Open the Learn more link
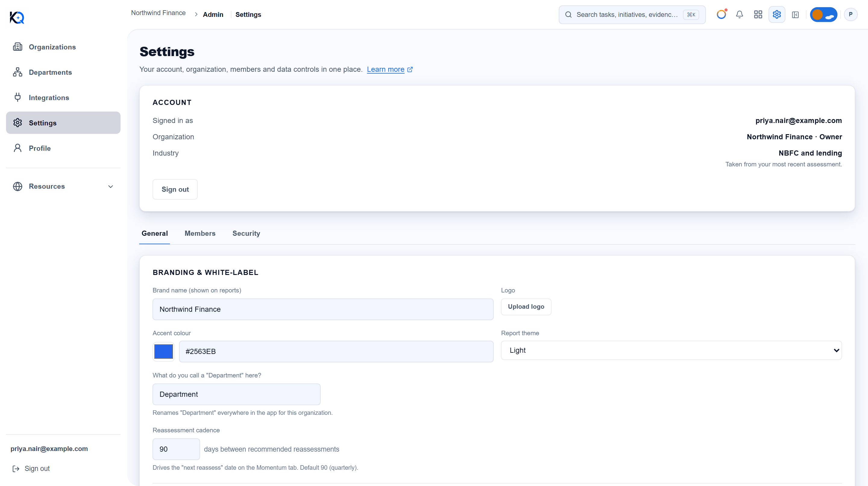Viewport: 868px width, 486px height. coord(385,69)
